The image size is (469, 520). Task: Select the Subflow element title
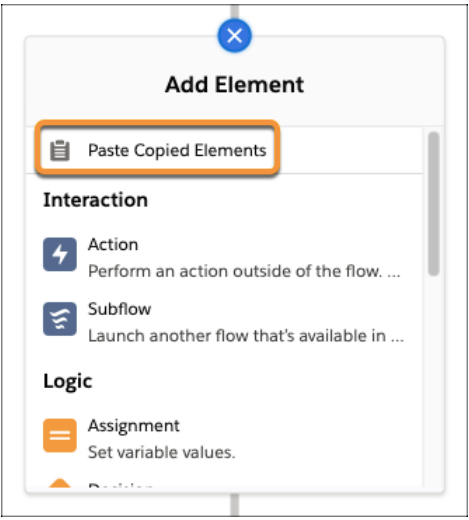pyautogui.click(x=119, y=309)
